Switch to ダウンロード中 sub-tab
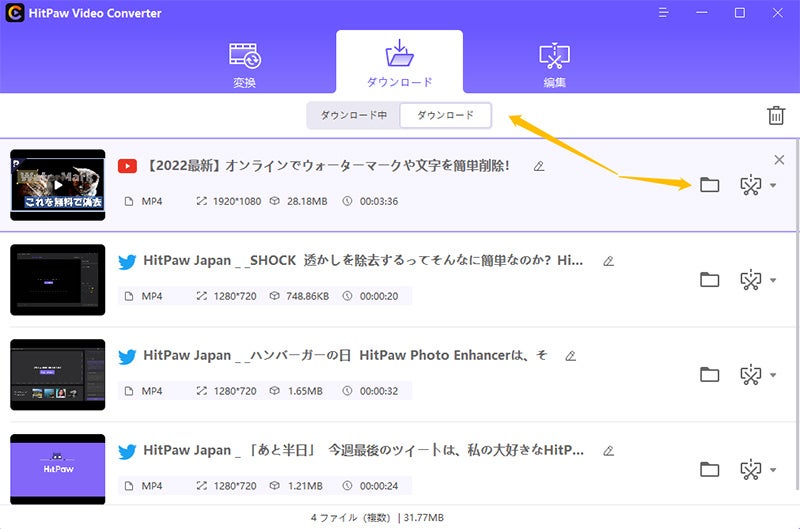This screenshot has width=800, height=529. (x=354, y=115)
